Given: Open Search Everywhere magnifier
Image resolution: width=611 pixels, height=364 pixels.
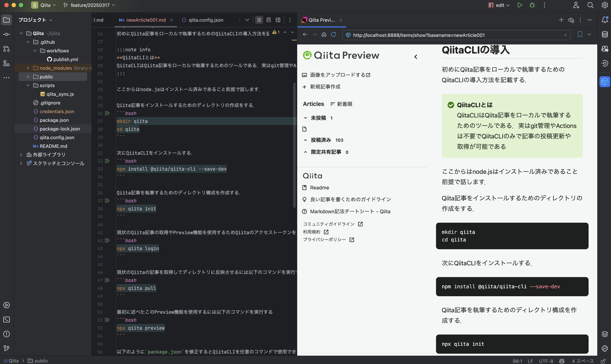Looking at the screenshot, I should pos(590,5).
